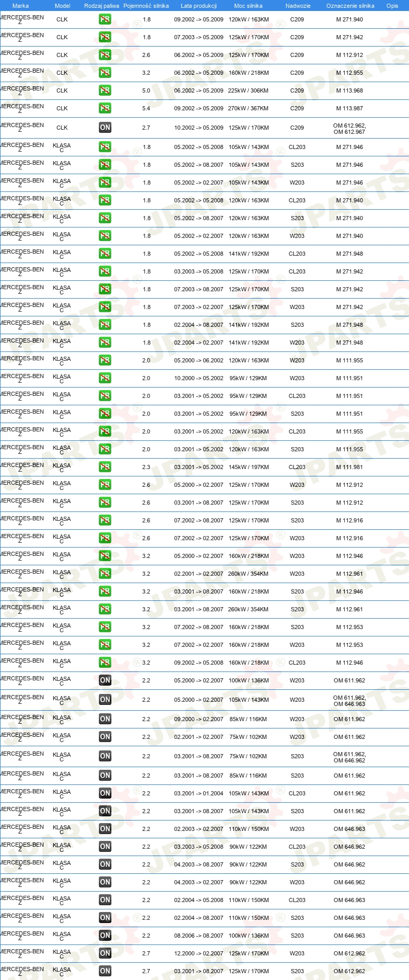Click the 5.0 engine capacity value
409x980 pixels.
(146, 90)
